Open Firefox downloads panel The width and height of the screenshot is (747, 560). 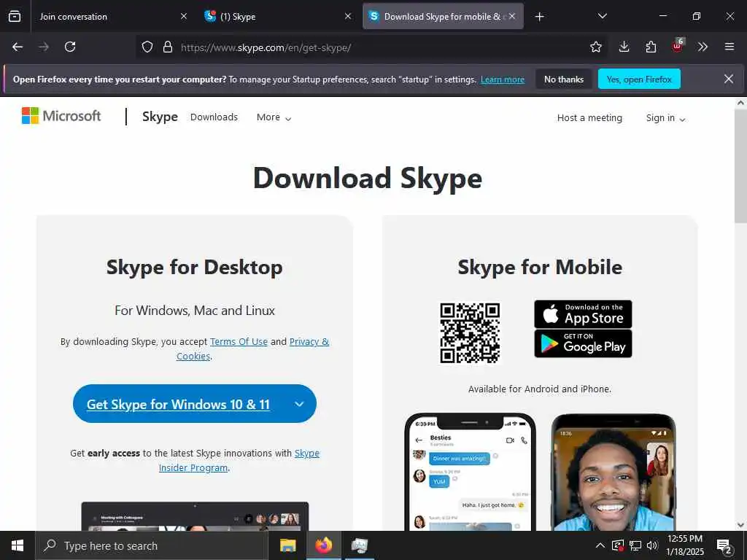coord(624,47)
